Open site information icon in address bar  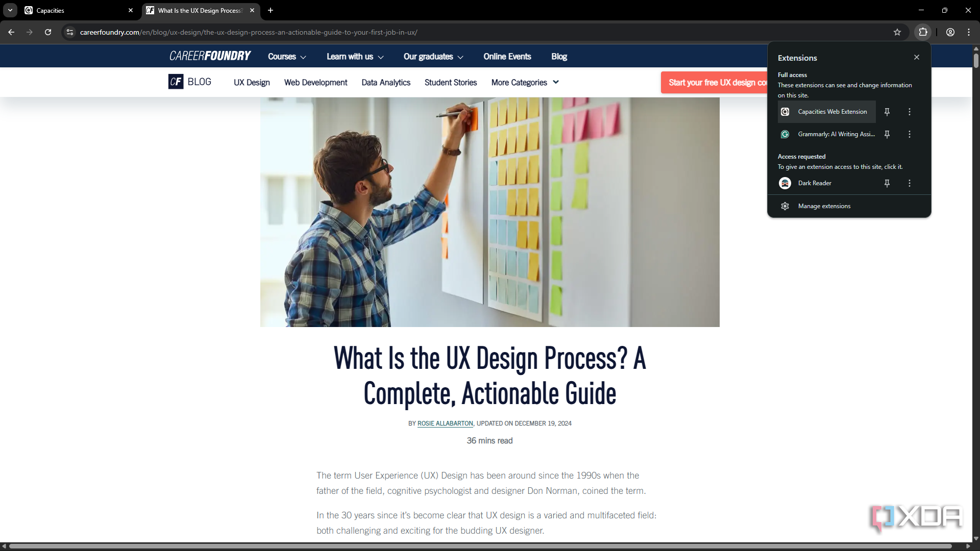70,32
